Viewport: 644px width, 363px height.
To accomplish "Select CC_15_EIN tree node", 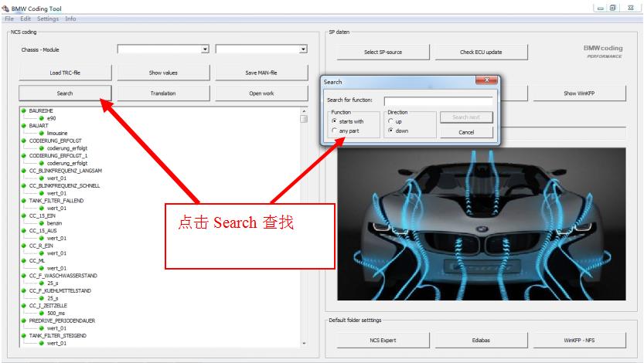I will pyautogui.click(x=43, y=215).
